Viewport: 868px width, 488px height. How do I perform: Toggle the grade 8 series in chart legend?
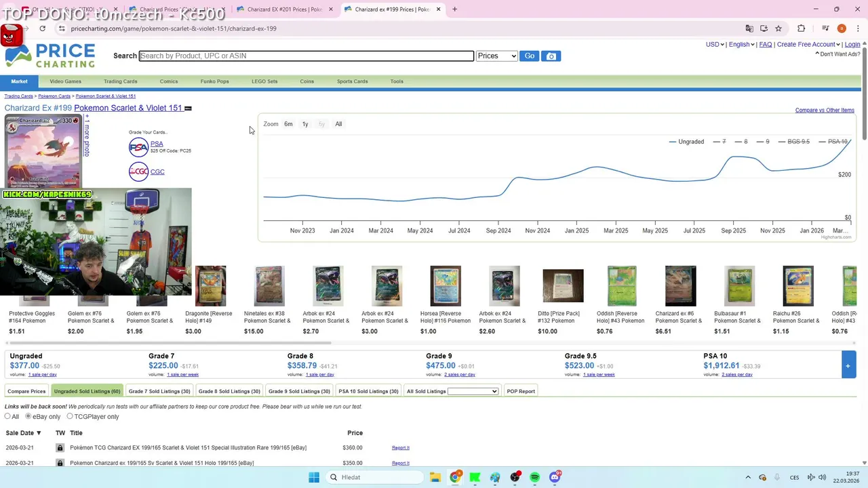tap(741, 142)
